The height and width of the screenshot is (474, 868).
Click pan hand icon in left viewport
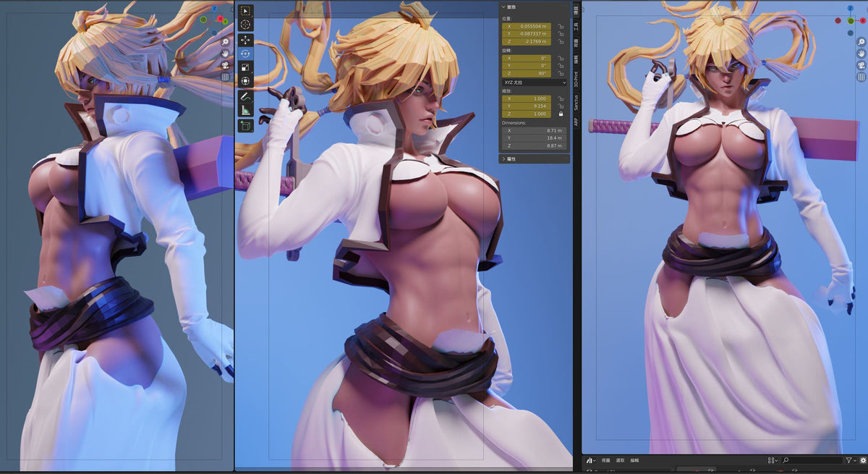(225, 54)
